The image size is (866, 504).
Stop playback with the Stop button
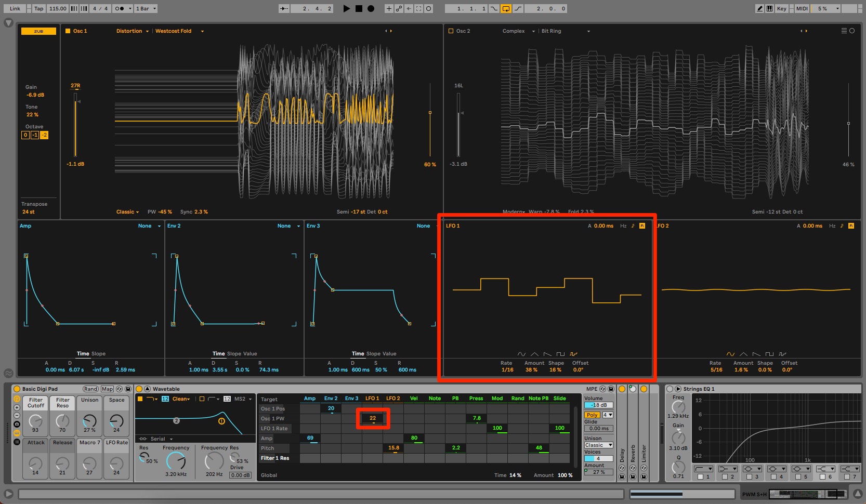click(359, 8)
